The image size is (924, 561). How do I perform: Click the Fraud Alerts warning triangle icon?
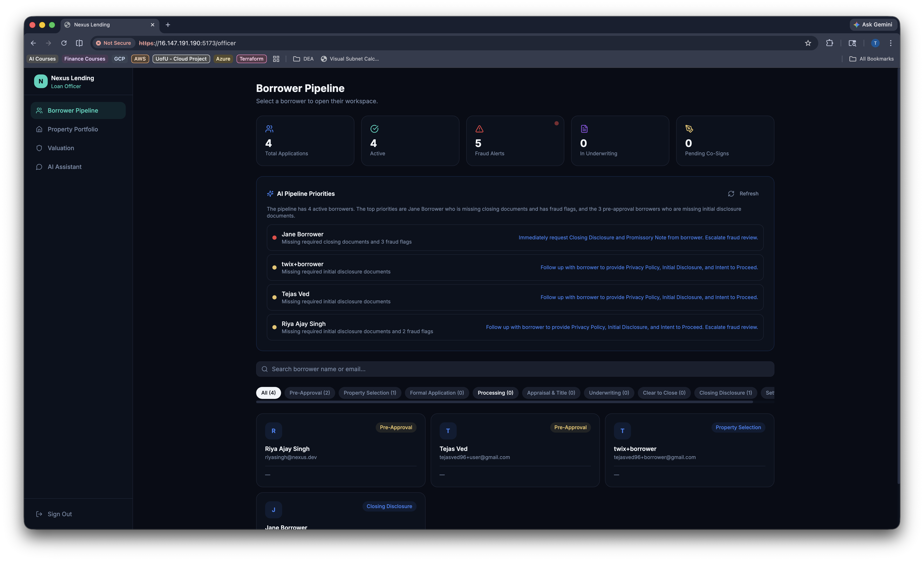(x=479, y=129)
